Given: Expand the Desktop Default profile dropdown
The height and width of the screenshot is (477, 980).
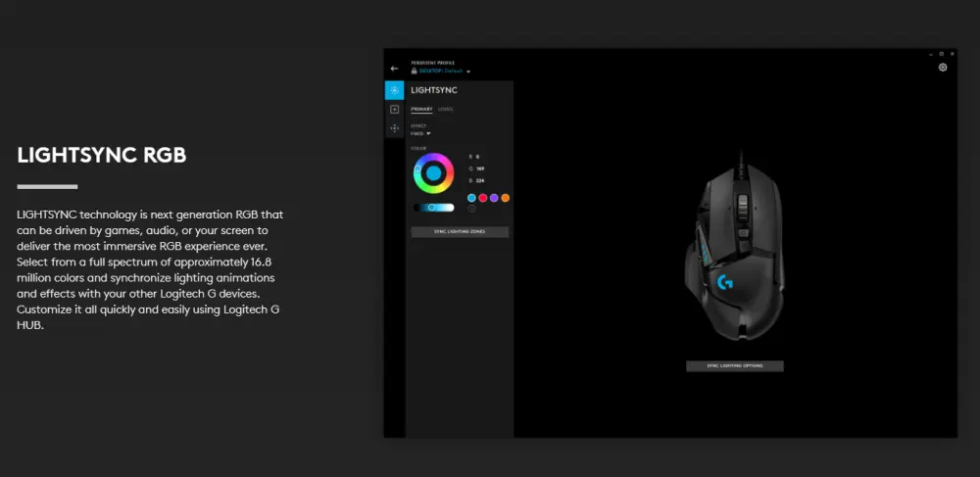Looking at the screenshot, I should (x=468, y=72).
